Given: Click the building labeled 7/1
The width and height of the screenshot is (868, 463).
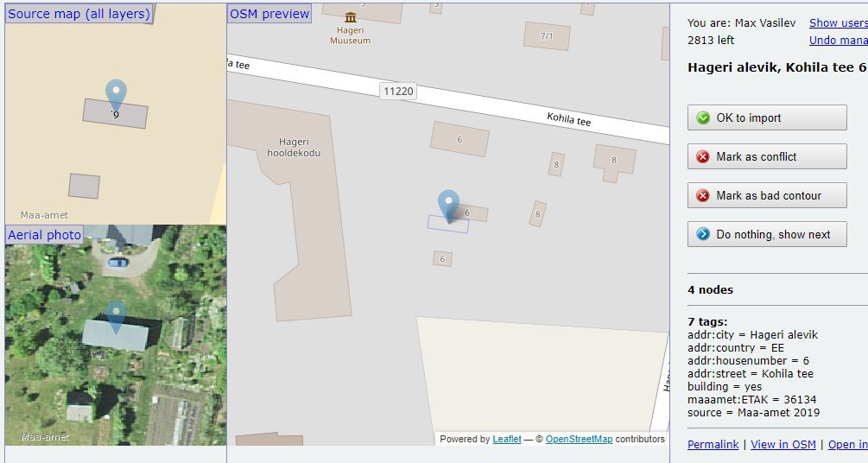Looking at the screenshot, I should (x=547, y=36).
